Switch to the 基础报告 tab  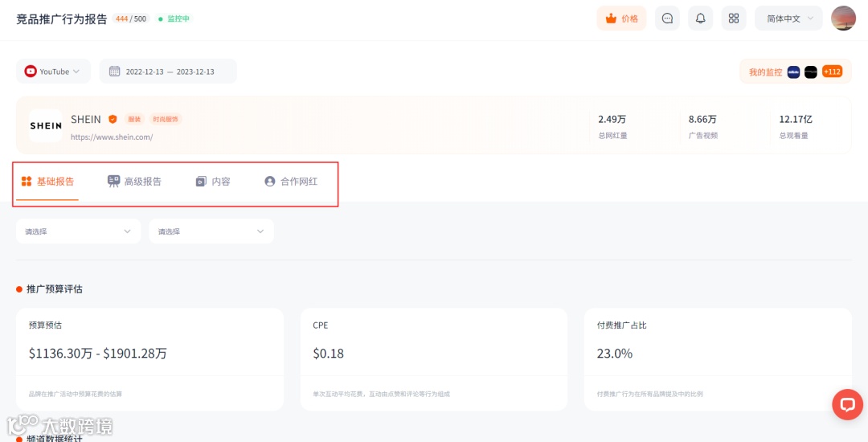click(x=47, y=182)
